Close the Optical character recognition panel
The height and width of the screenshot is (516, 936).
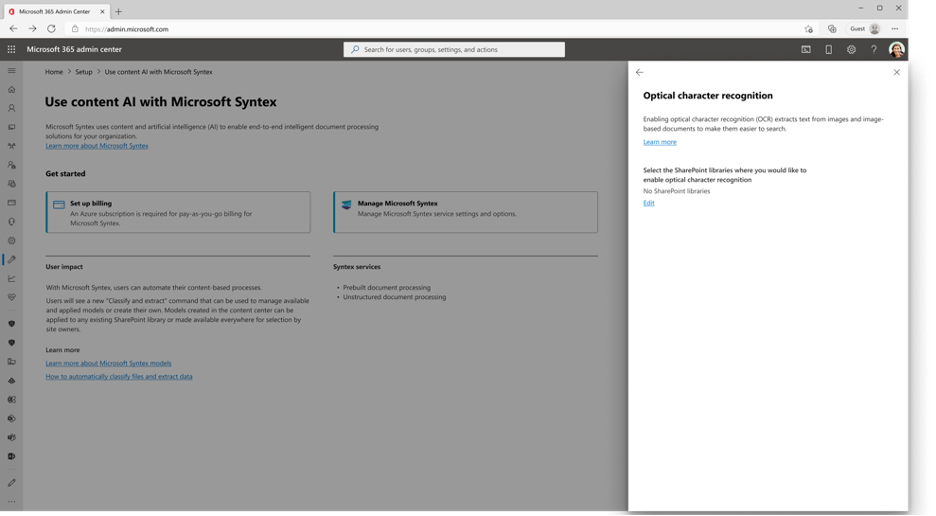[897, 72]
